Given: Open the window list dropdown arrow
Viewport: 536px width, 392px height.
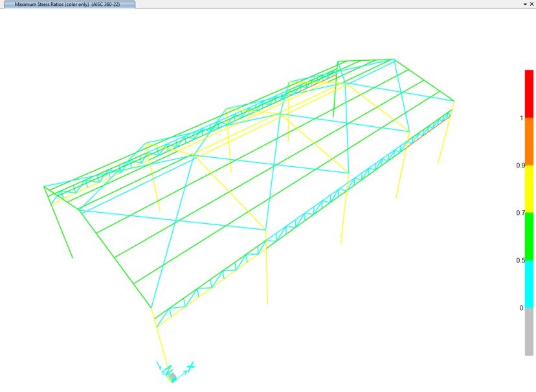Looking at the screenshot, I should tap(524, 4).
